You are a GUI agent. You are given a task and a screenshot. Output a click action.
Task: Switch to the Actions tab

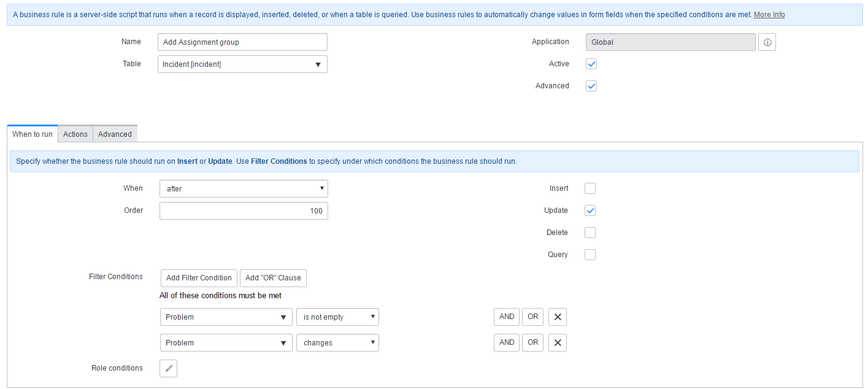[75, 134]
